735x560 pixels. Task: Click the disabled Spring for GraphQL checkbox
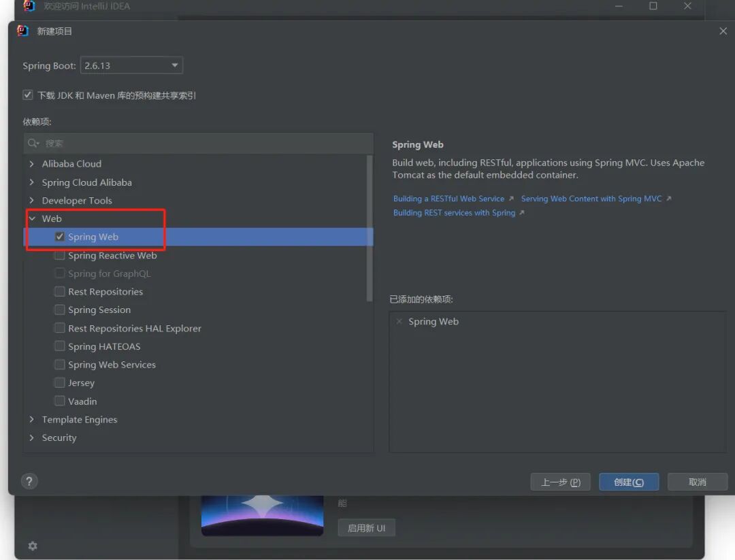(x=59, y=274)
